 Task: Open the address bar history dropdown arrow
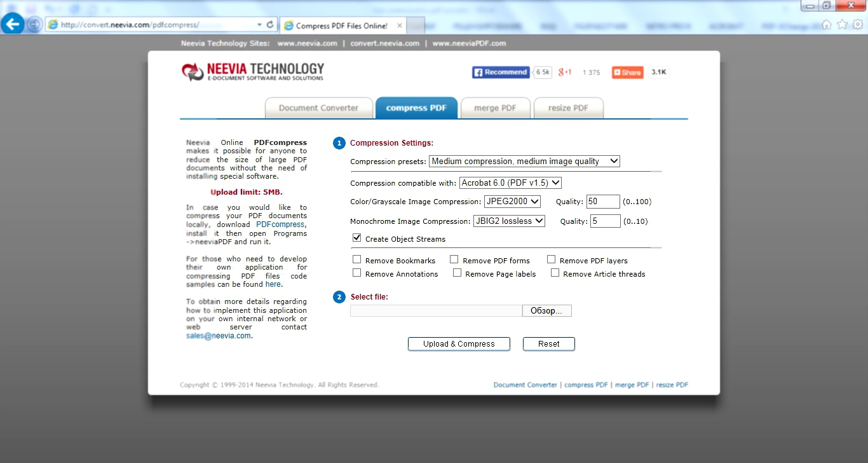click(x=259, y=25)
